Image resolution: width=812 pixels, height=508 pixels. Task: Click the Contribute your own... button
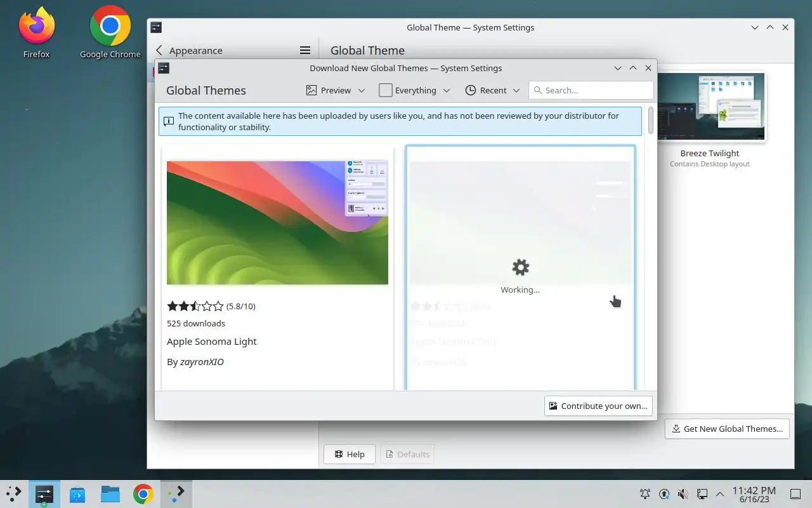[x=598, y=406]
